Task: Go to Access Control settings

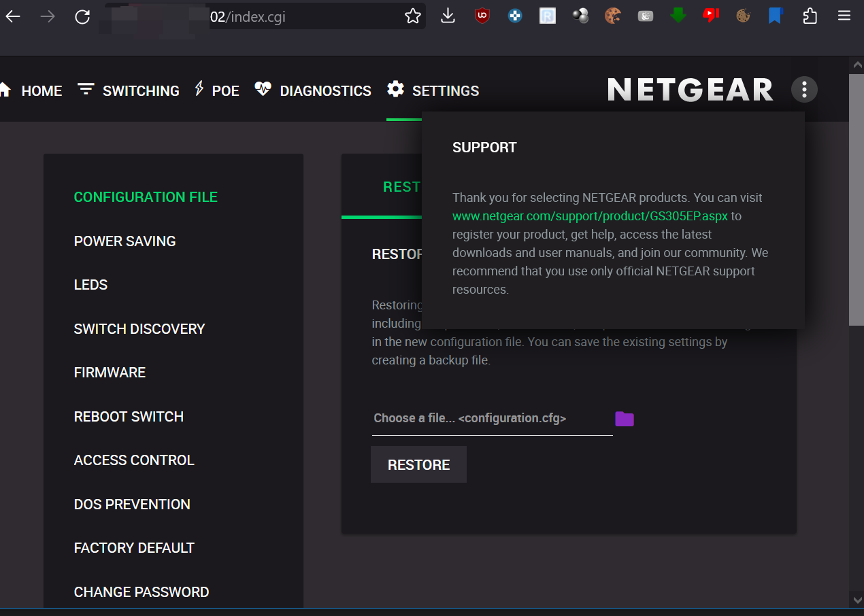Action: click(134, 460)
